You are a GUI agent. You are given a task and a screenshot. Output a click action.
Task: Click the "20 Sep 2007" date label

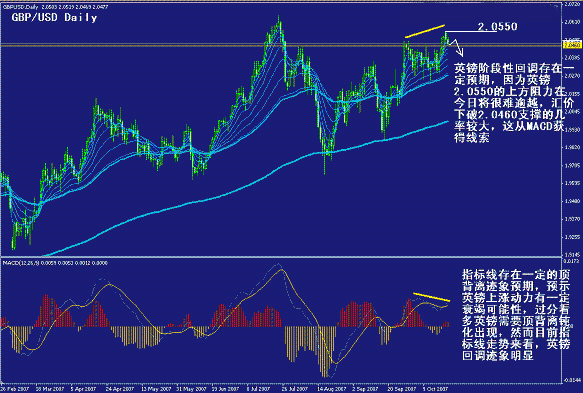coord(402,389)
